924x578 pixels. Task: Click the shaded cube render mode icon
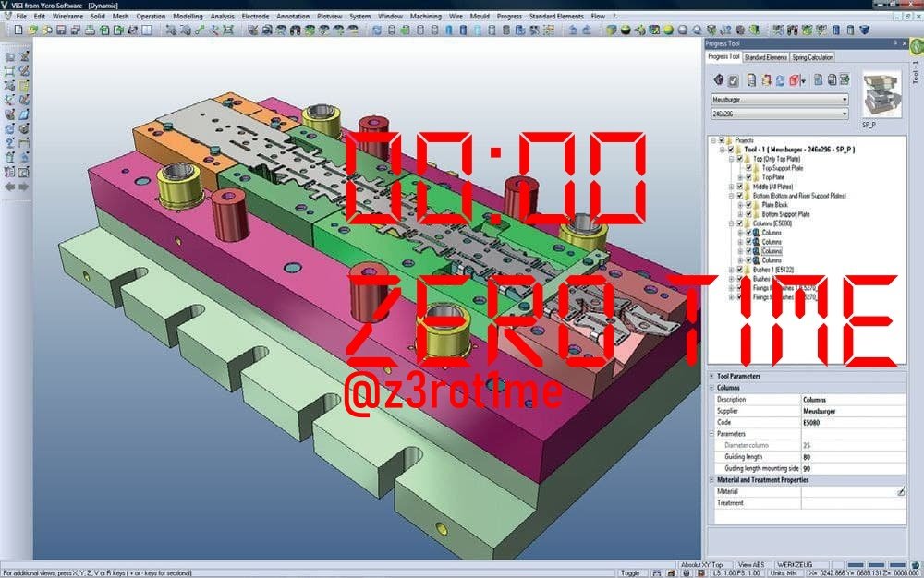[x=611, y=30]
